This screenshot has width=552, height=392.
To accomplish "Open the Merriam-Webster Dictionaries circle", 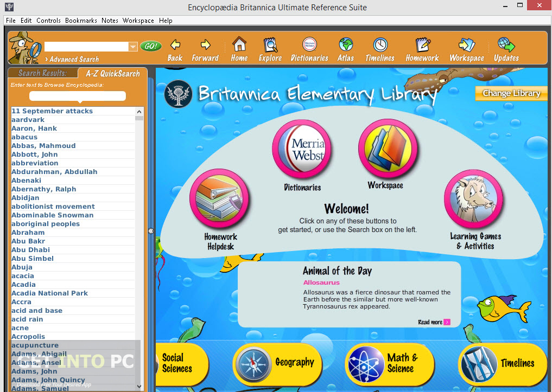I will coord(302,149).
